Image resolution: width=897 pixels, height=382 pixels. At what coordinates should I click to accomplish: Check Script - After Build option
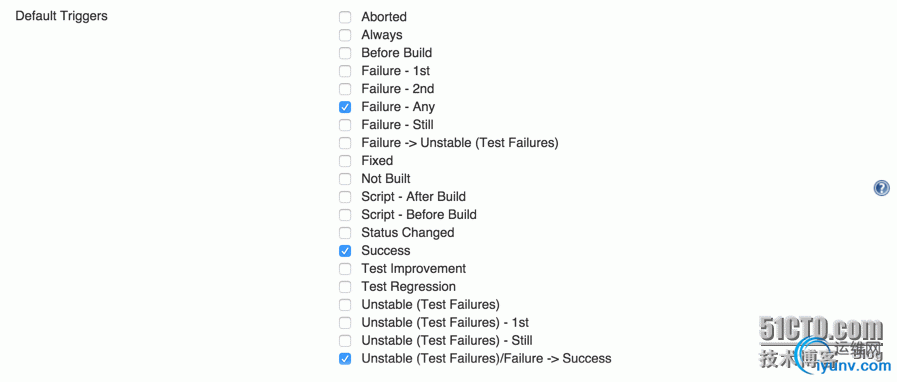point(345,197)
